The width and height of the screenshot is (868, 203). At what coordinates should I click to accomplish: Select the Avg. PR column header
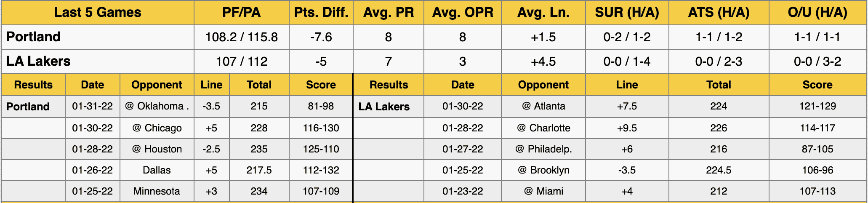tap(388, 13)
